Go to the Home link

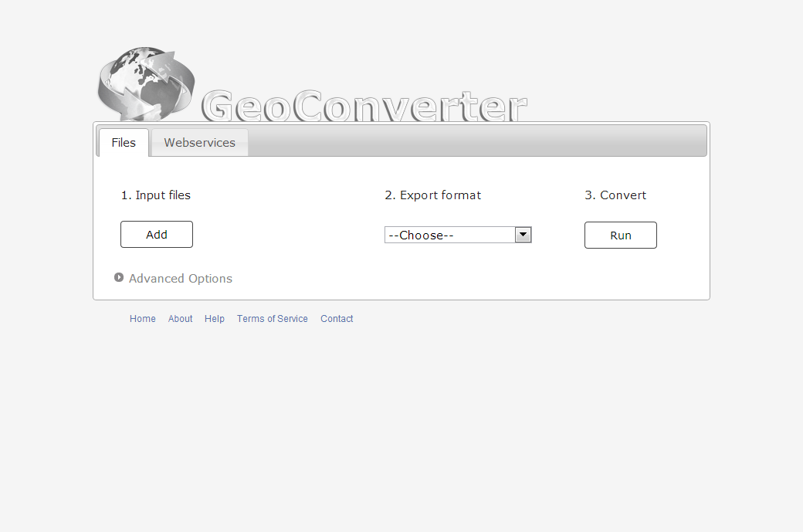coord(142,319)
